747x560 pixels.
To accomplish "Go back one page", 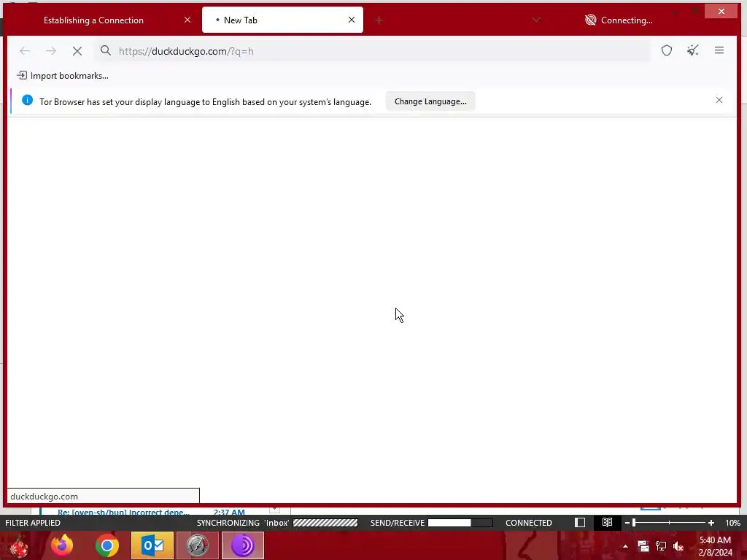I will tap(25, 51).
